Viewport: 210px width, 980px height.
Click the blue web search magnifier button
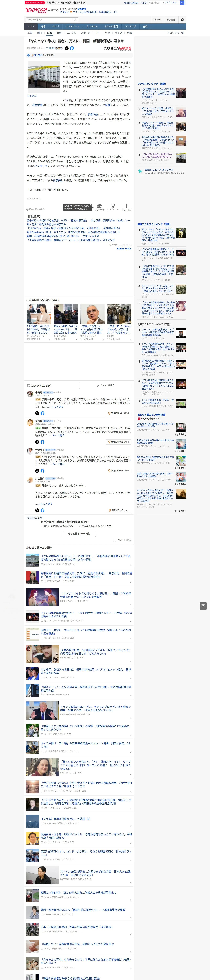click(182, 3)
